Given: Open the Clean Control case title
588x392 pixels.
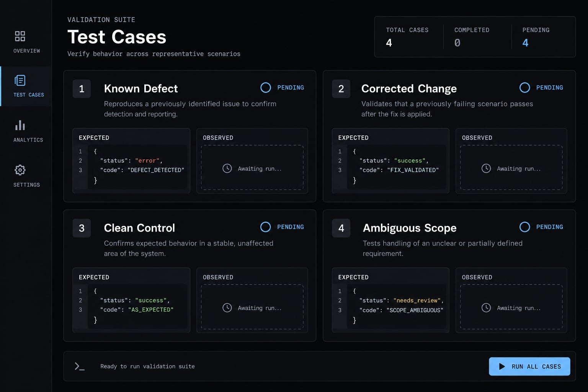Looking at the screenshot, I should (139, 228).
